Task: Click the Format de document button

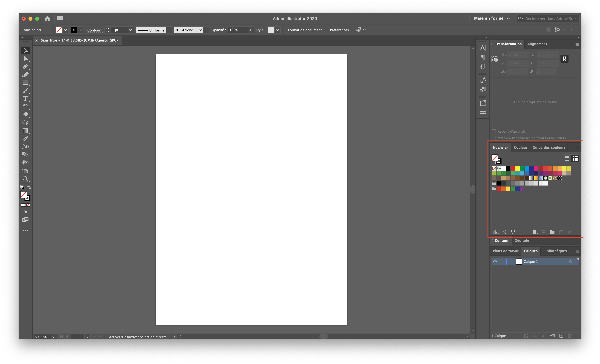Action: click(x=304, y=30)
